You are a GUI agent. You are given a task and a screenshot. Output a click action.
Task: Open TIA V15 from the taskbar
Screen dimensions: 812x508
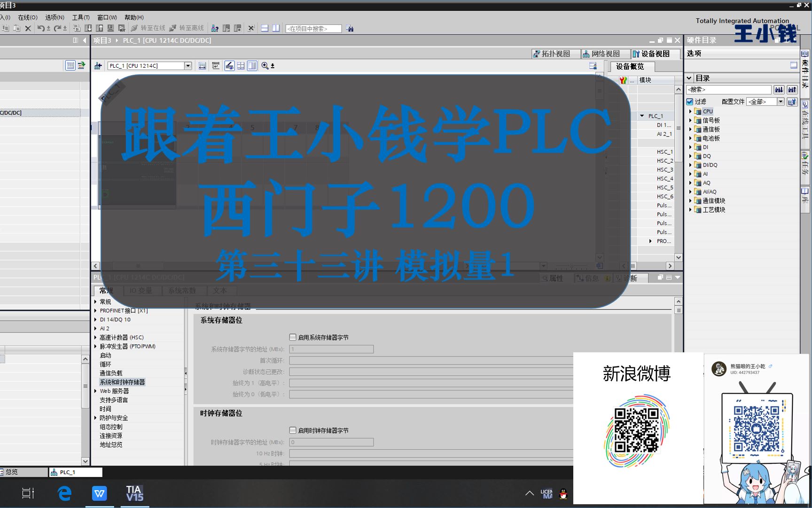134,493
